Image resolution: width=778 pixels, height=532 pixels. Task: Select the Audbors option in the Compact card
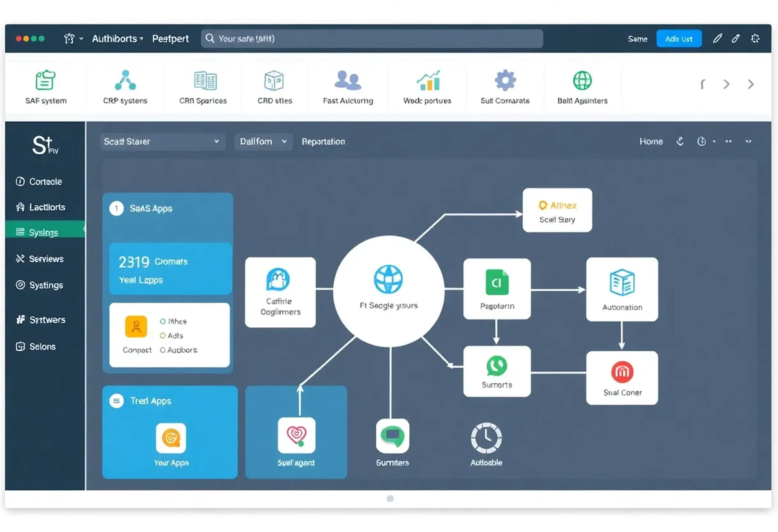pos(163,350)
